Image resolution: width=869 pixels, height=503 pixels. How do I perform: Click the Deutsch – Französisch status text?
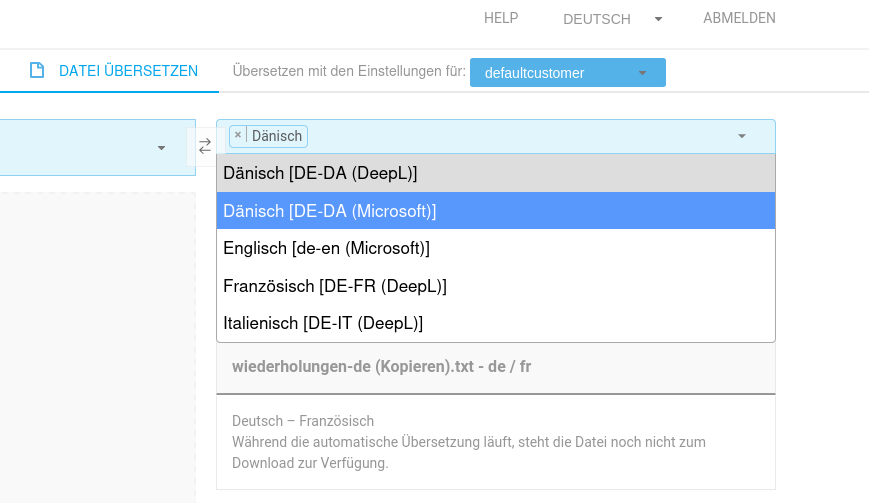click(x=303, y=421)
